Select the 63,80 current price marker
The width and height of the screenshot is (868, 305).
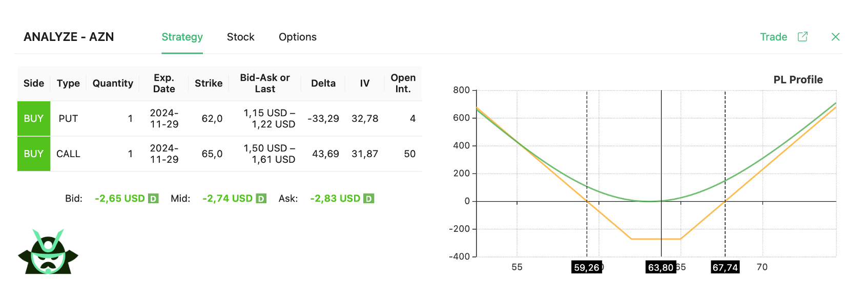(660, 267)
